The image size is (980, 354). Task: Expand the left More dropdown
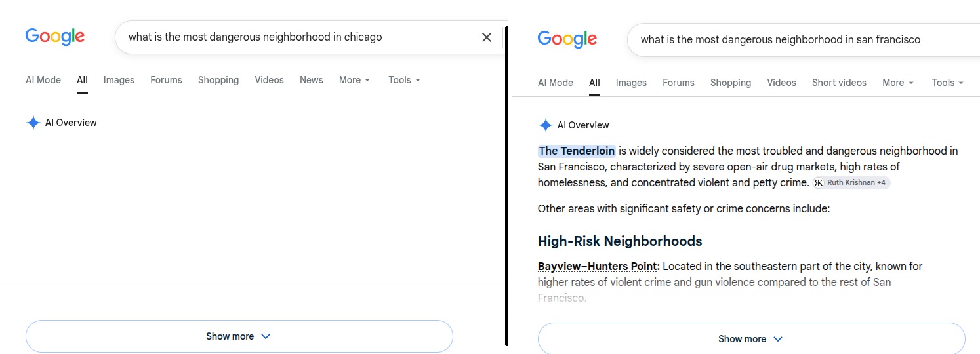click(x=354, y=80)
